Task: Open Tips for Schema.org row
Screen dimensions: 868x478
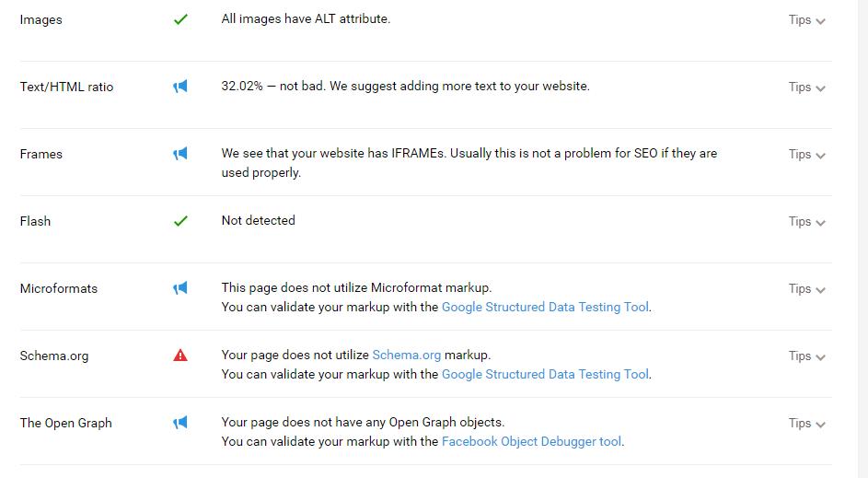Action: coord(806,356)
